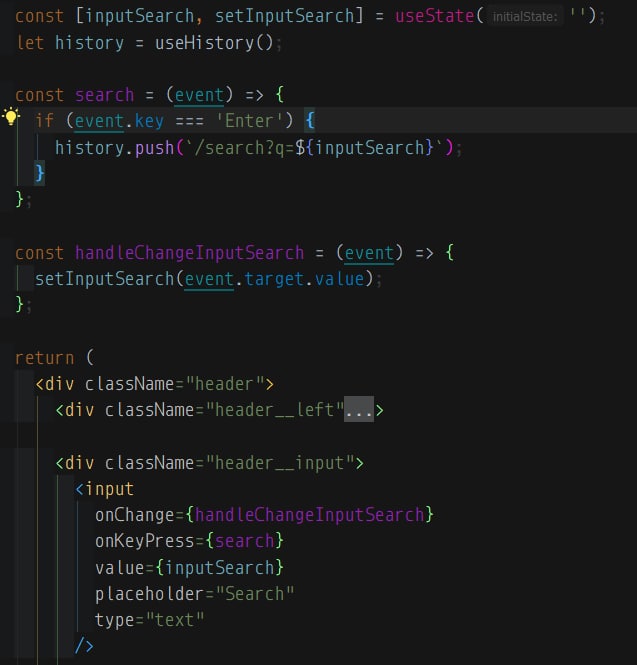Click the let keyword before history
Screen dimensions: 637x665
click(x=30, y=43)
